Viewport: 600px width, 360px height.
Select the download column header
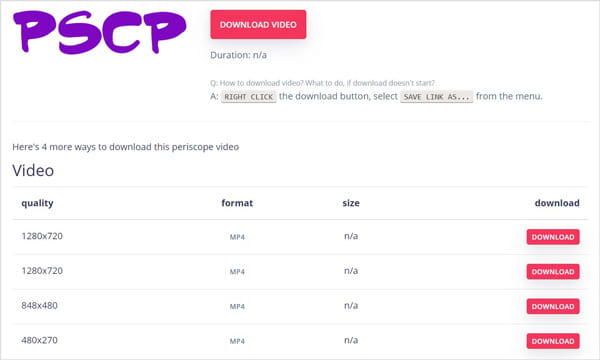[557, 203]
